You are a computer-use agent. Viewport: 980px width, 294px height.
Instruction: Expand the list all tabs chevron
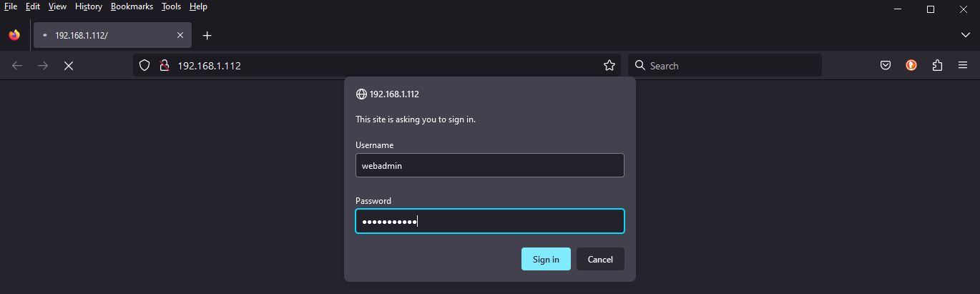966,35
